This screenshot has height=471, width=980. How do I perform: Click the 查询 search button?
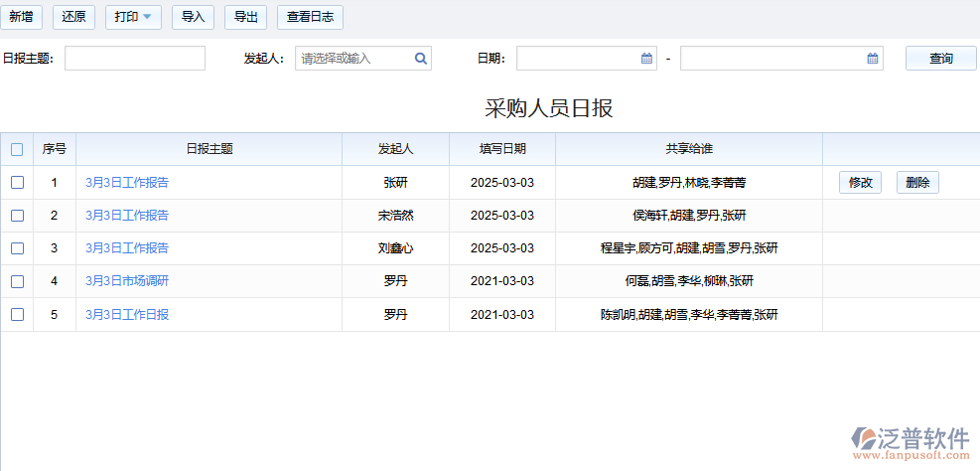[x=940, y=59]
